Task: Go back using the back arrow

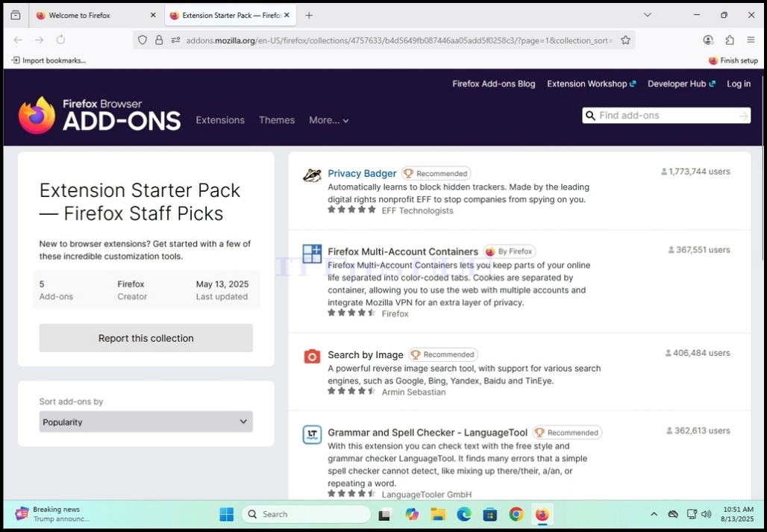Action: coord(18,40)
